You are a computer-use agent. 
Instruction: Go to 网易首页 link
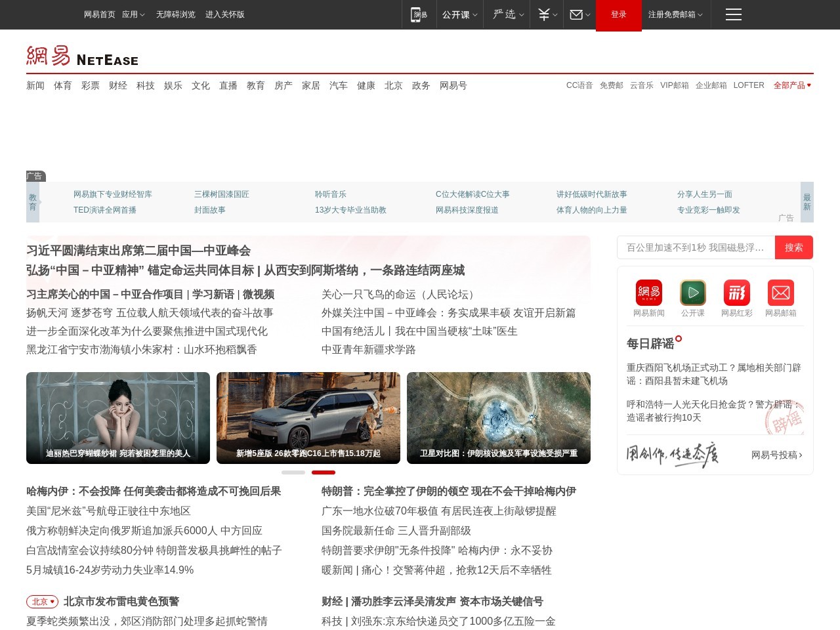point(100,14)
